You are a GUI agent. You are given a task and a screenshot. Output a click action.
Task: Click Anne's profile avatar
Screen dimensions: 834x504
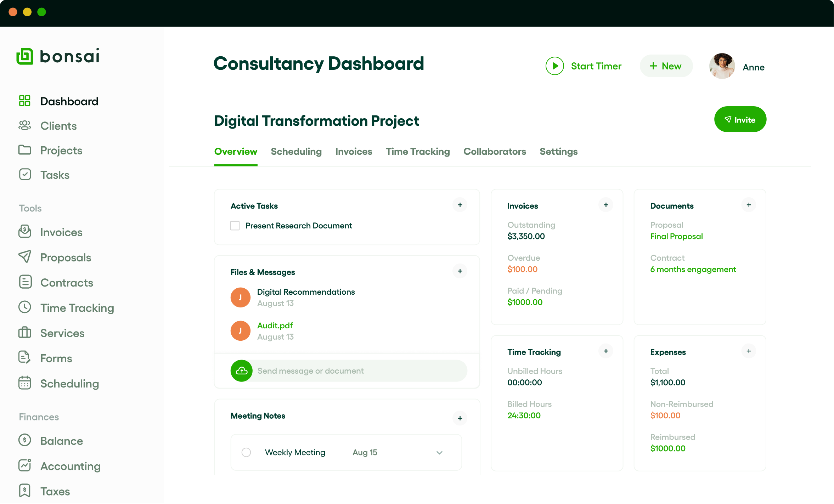tap(722, 66)
